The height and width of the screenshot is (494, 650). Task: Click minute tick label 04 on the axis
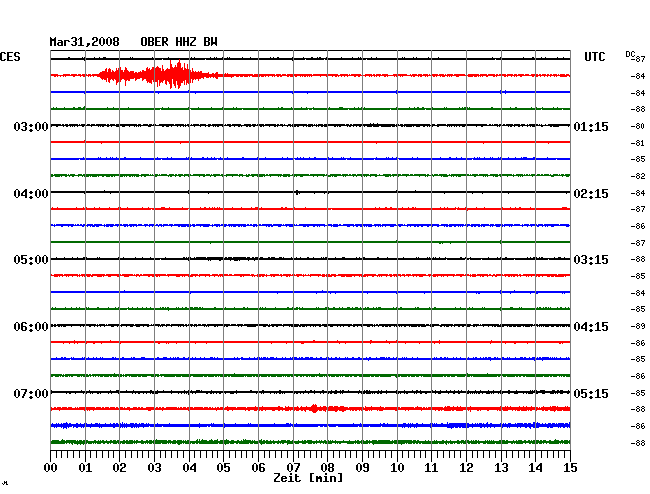(189, 467)
